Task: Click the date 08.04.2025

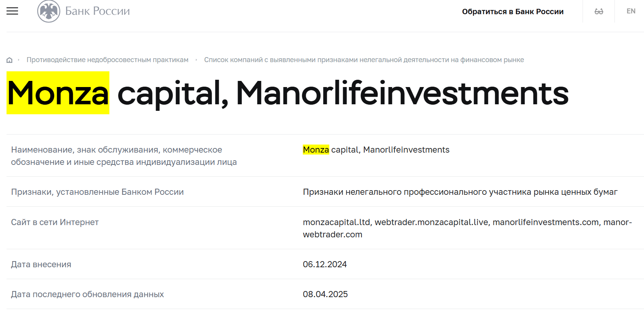Action: pos(325,294)
